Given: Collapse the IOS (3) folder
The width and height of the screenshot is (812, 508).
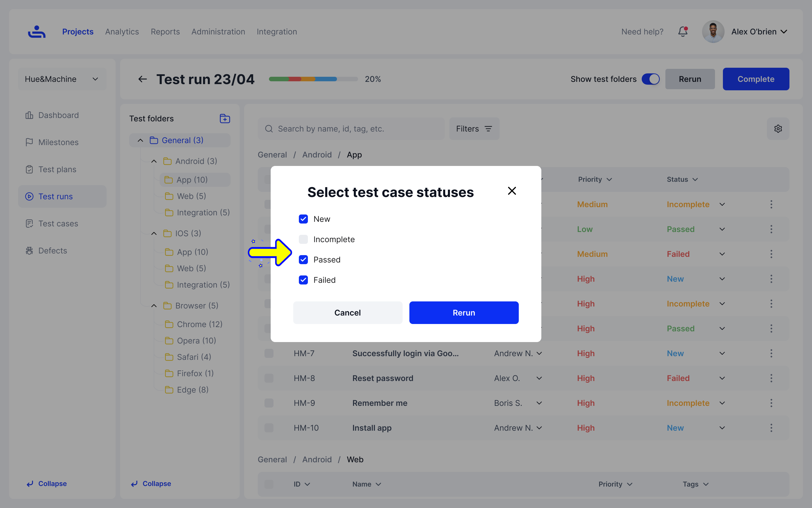Looking at the screenshot, I should [x=154, y=233].
